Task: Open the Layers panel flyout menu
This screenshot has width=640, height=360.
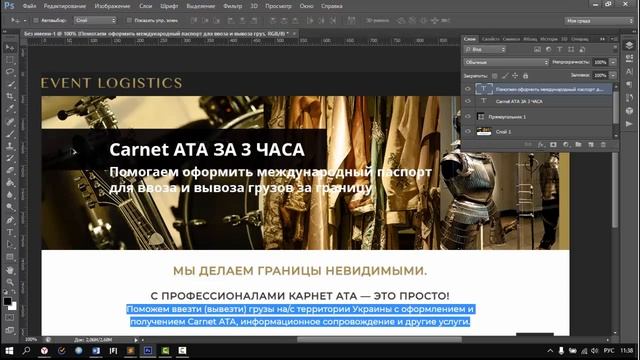Action: pos(614,39)
